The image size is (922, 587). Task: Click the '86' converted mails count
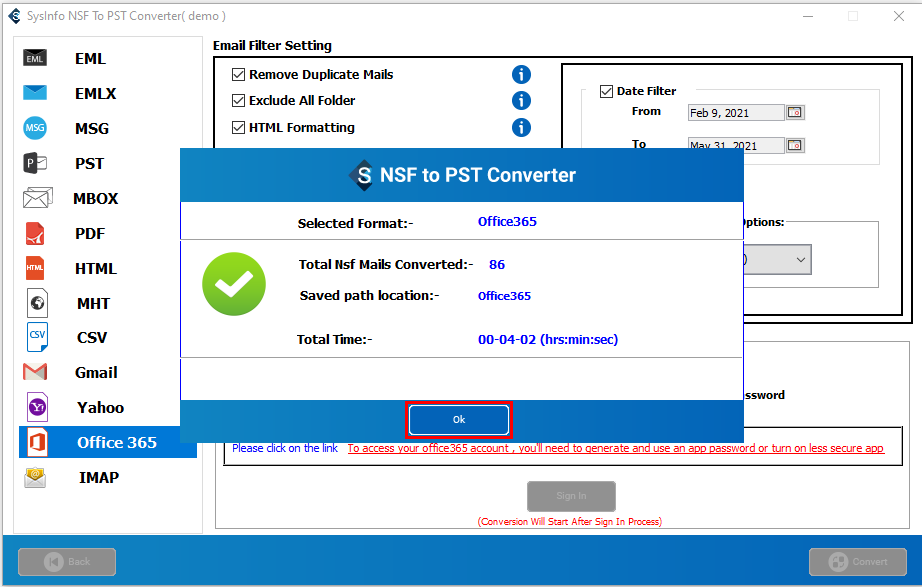pyautogui.click(x=497, y=265)
